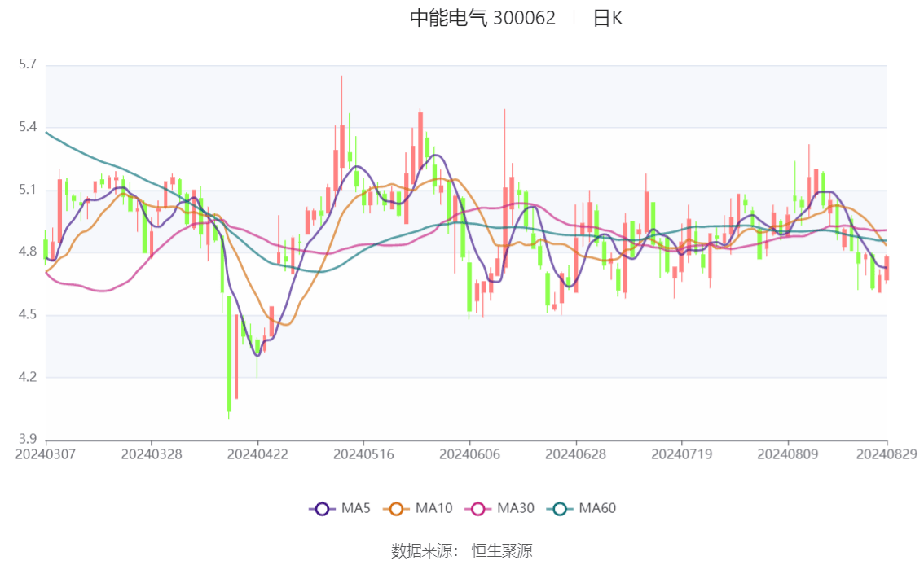Image resolution: width=924 pixels, height=561 pixels.
Task: Select the 日K period label
Action: [x=607, y=19]
